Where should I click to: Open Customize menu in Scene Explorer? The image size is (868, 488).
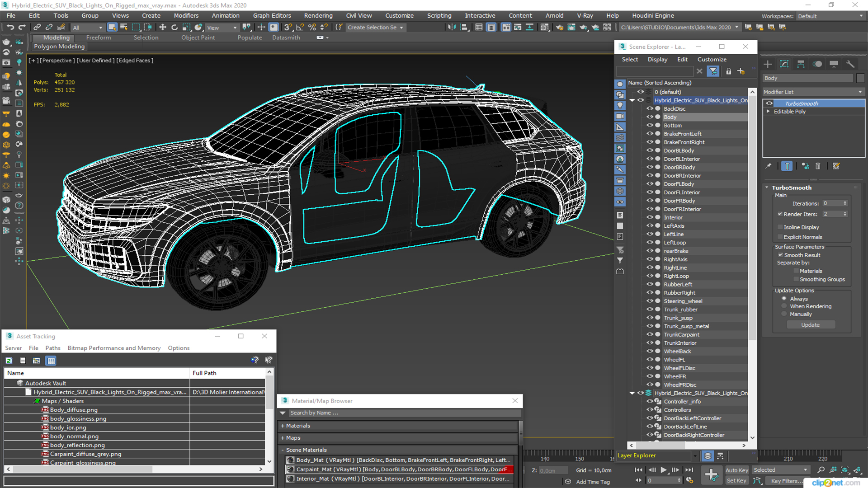[712, 59]
